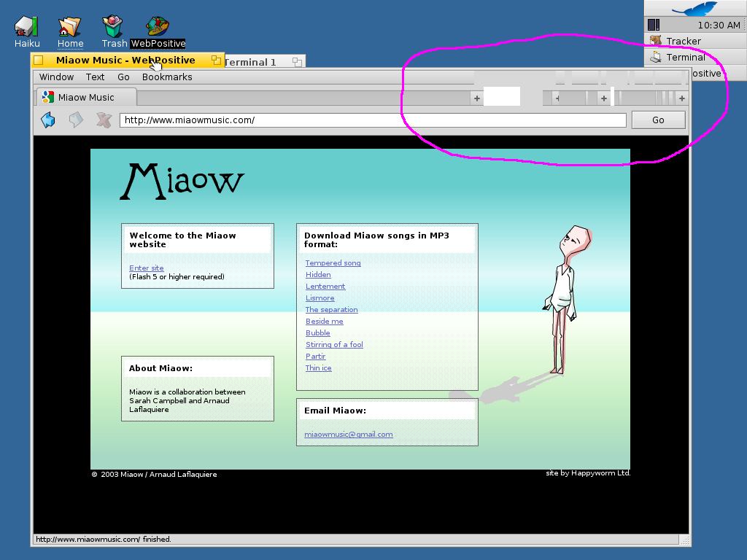Click the 'Tempered song' MP3 link
Viewport: 747px width, 560px height.
tap(333, 263)
